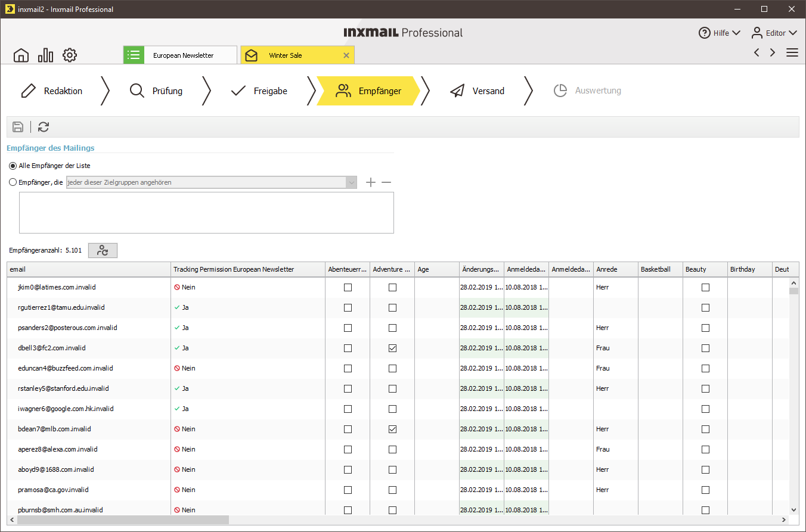Open the home icon in the navigation bar
The width and height of the screenshot is (806, 532).
[x=21, y=55]
